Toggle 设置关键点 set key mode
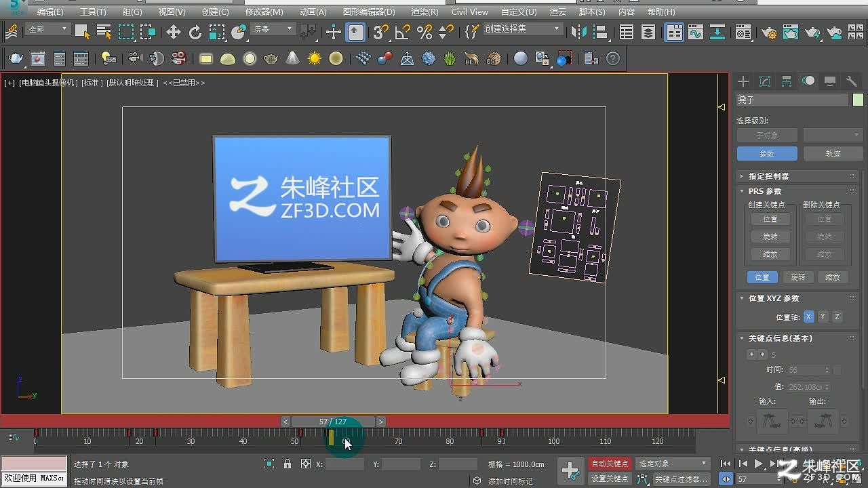This screenshot has width=868, height=488. [x=610, y=479]
